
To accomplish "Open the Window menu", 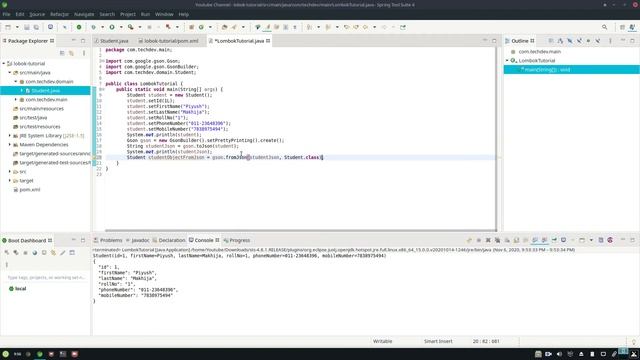I will tap(164, 14).
